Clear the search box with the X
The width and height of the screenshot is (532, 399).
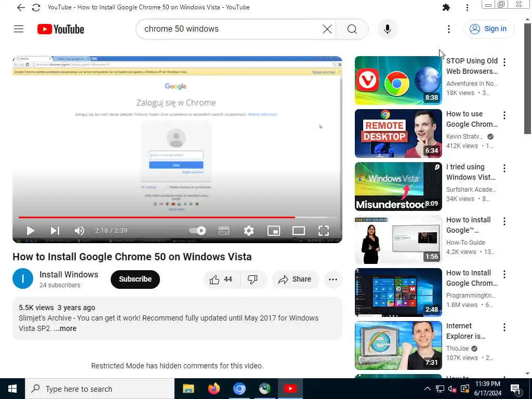tap(327, 29)
